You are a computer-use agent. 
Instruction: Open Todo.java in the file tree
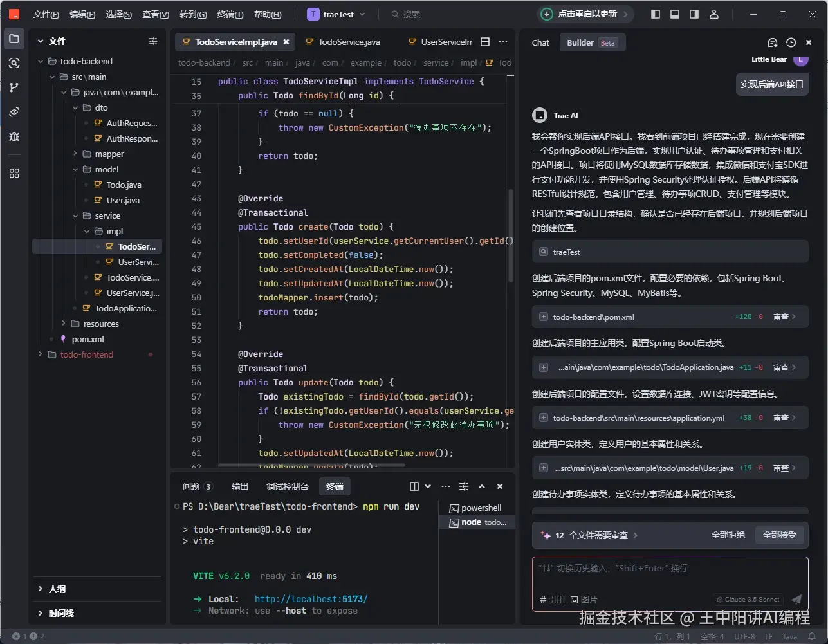(x=124, y=185)
